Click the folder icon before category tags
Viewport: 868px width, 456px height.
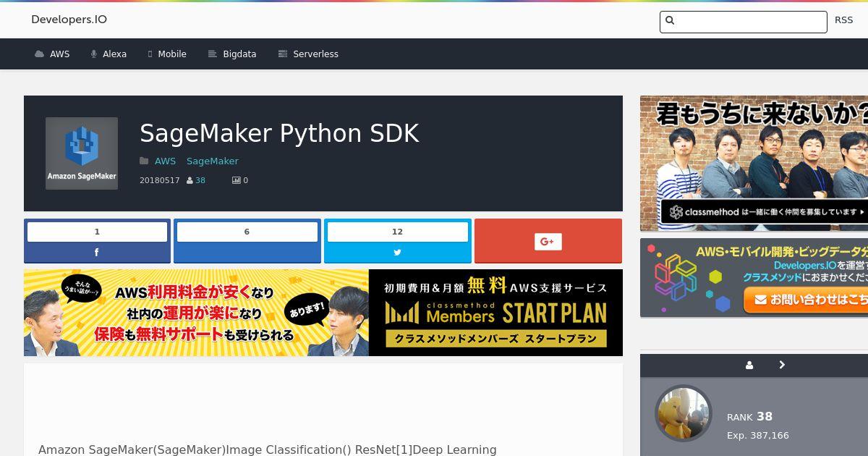click(144, 161)
